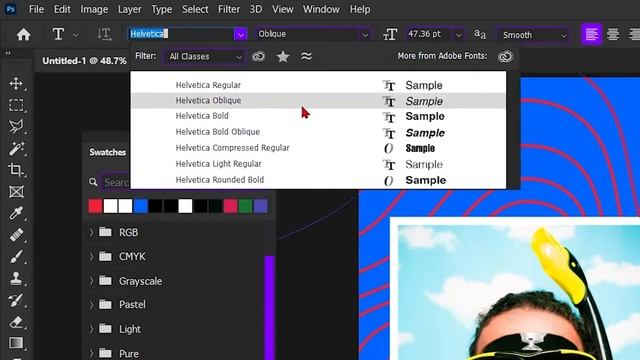Toggle text orientation icon
Viewport: 640px width, 360px height.
pos(104,34)
